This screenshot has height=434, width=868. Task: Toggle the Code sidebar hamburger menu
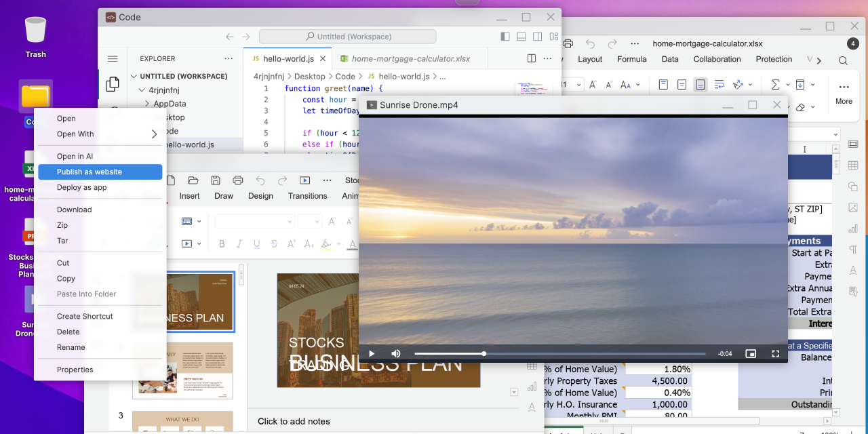[113, 59]
